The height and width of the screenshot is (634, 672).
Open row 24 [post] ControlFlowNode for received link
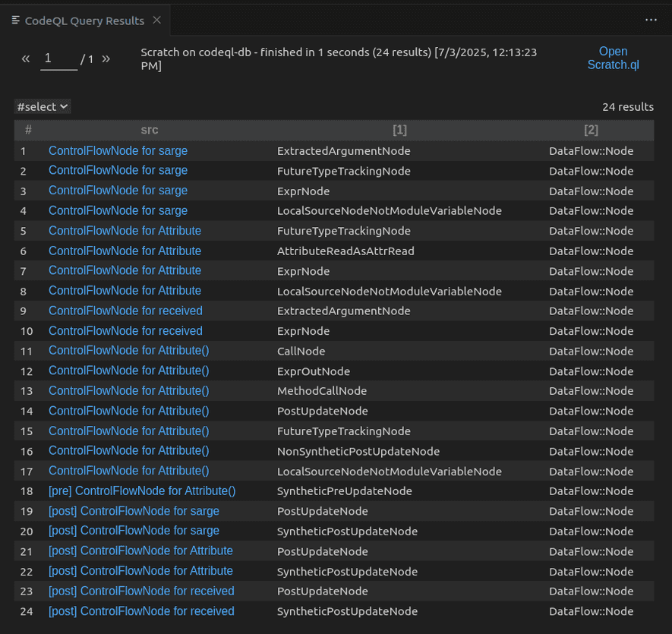point(141,611)
